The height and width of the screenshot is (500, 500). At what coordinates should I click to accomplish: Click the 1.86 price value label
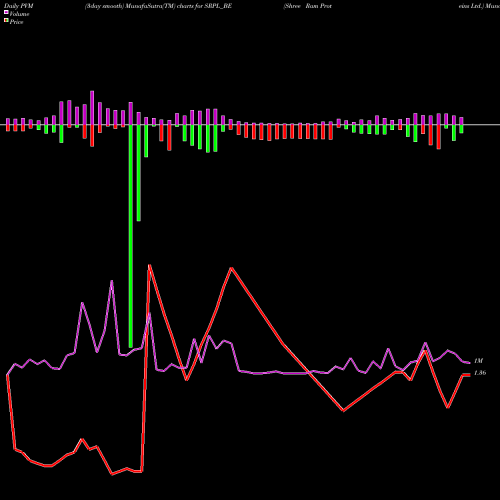point(480,373)
